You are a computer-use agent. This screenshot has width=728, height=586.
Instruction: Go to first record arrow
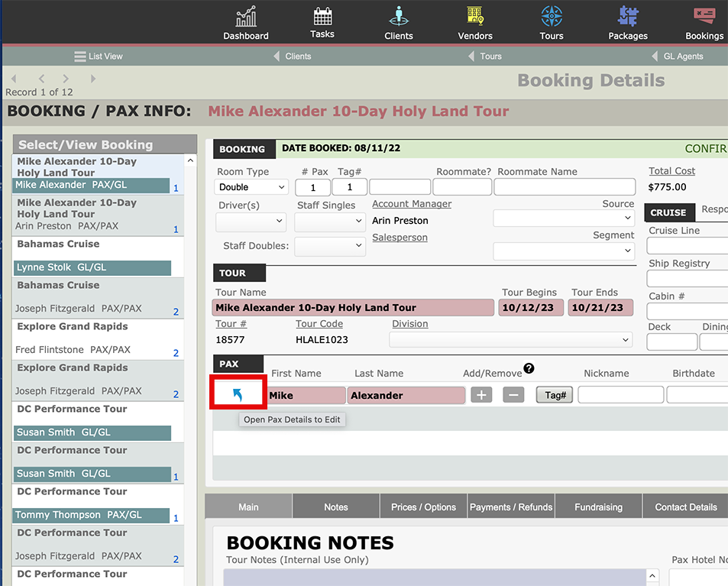point(14,79)
